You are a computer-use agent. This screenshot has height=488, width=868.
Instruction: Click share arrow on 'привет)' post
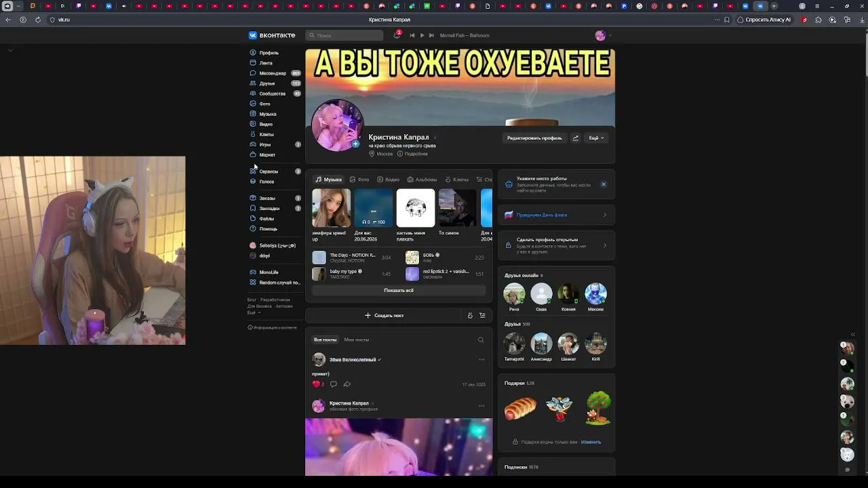pos(347,384)
